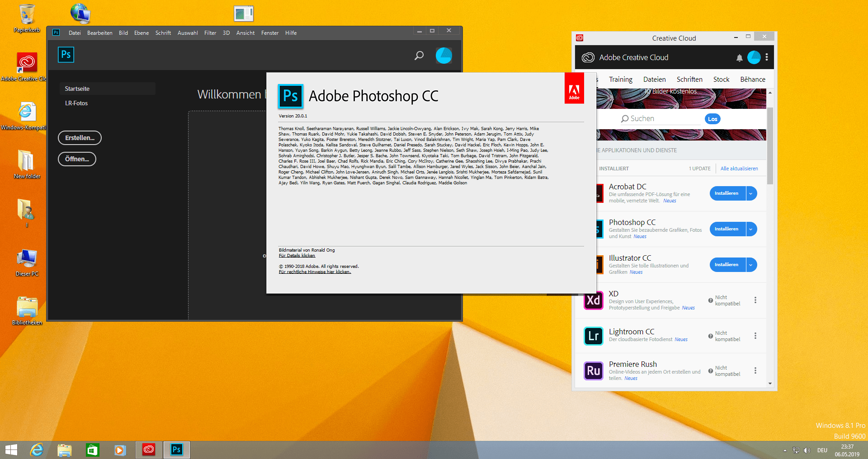Image resolution: width=868 pixels, height=459 pixels.
Task: Open more options for XD
Action: click(x=755, y=300)
